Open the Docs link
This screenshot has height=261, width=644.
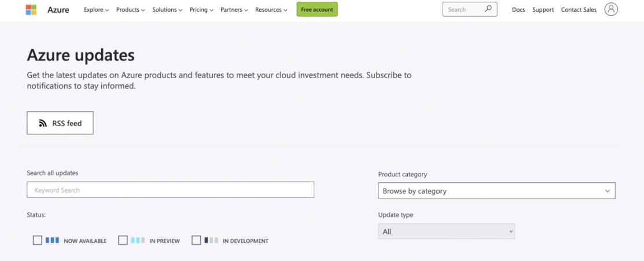518,9
